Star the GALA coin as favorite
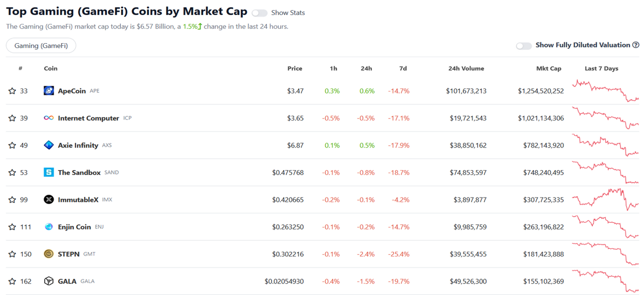 click(x=12, y=281)
